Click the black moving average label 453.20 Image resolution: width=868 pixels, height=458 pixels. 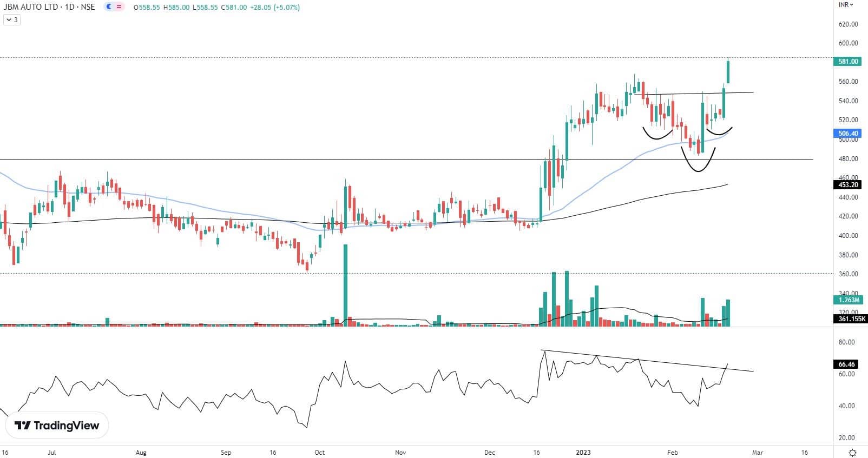coord(847,184)
